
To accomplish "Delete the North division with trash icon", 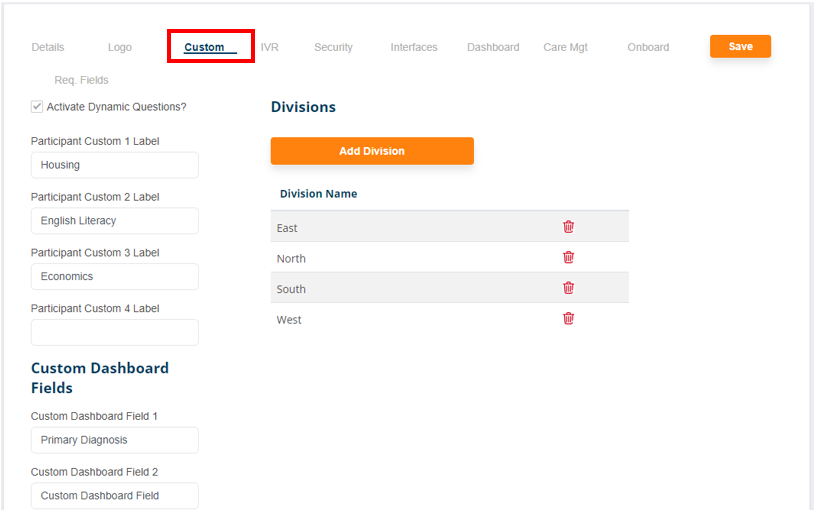I will 568,257.
